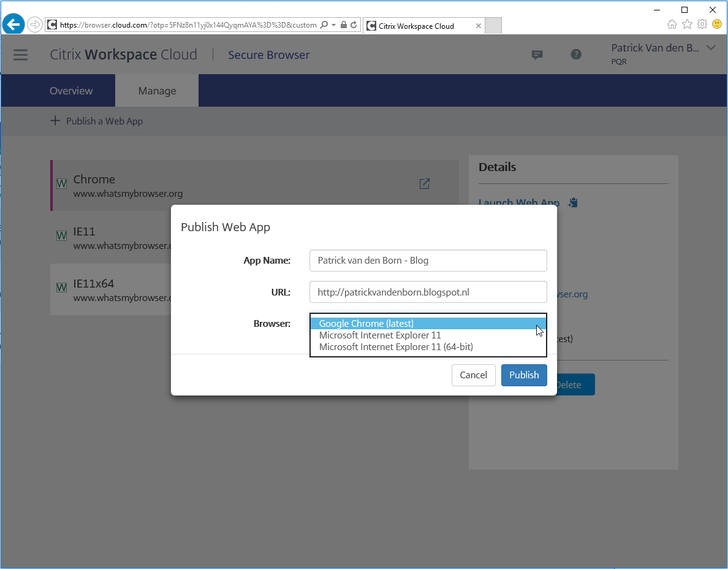Click the Secure Browser title link
Screen dimensions: 728x569
tap(269, 55)
